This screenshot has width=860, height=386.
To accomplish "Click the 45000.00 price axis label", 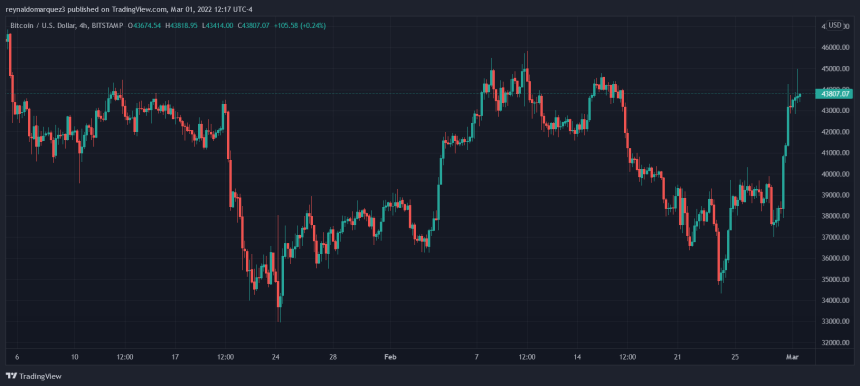I will coord(836,69).
